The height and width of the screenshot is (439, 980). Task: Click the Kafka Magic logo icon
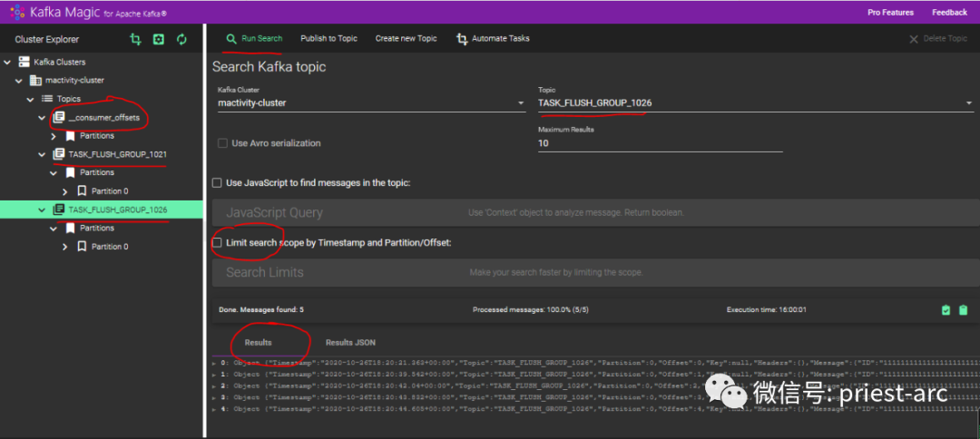[x=15, y=12]
